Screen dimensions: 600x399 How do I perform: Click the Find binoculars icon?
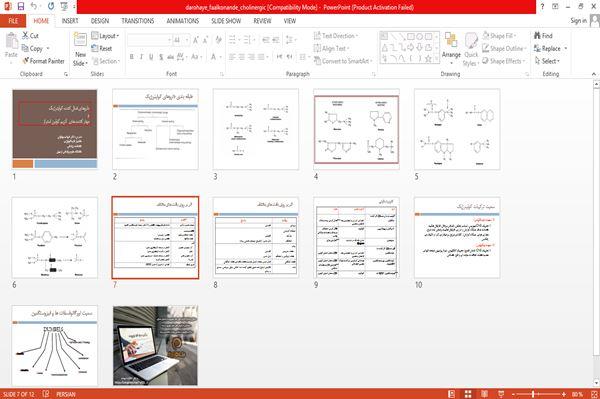coord(537,36)
